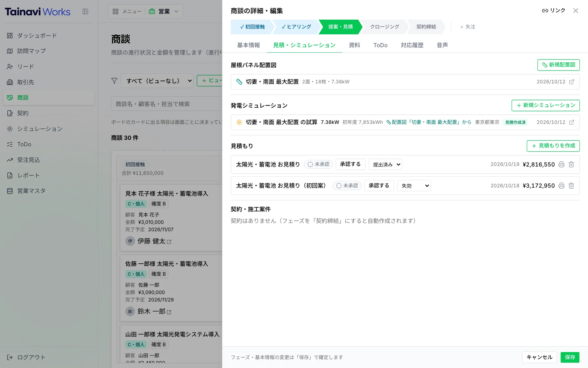This screenshot has height=368, width=588.
Task: Open 営業マスタ in the sidebar
Action: click(x=49, y=191)
